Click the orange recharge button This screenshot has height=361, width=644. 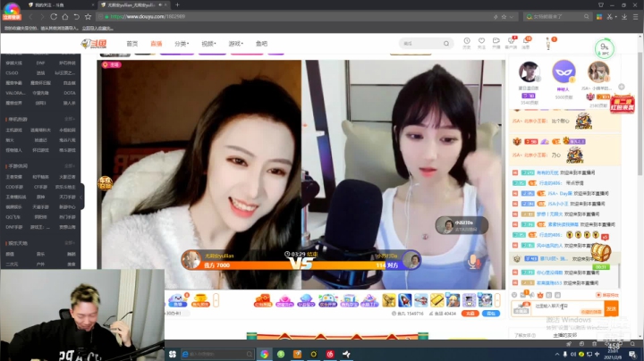click(470, 314)
